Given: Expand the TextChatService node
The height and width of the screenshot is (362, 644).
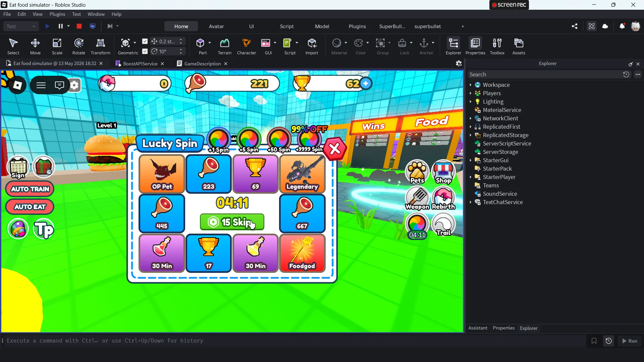Looking at the screenshot, I should [471, 202].
